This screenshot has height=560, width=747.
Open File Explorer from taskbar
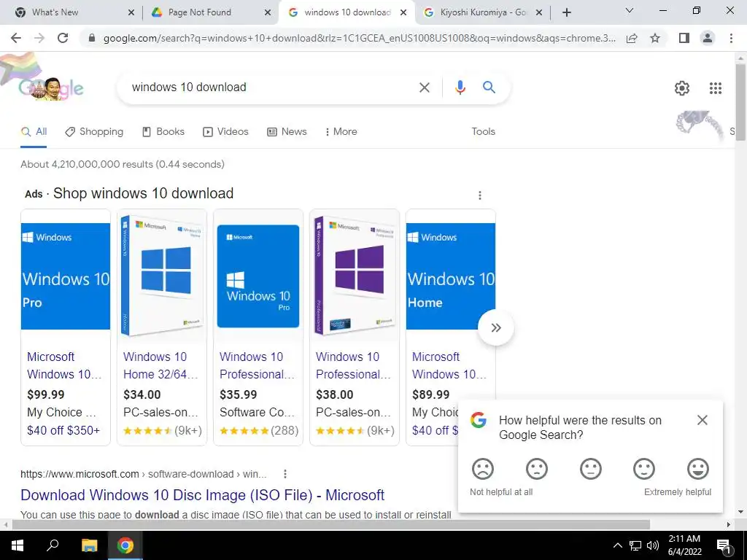89,545
